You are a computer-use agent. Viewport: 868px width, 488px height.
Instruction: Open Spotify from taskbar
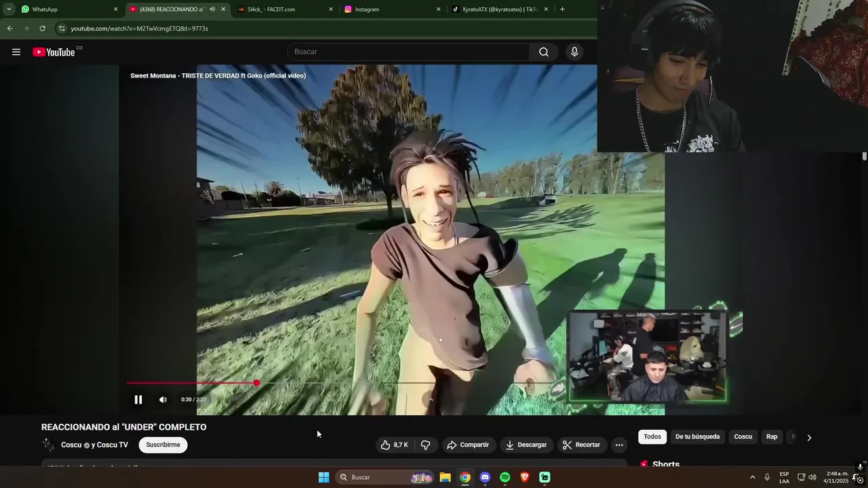coord(505,477)
